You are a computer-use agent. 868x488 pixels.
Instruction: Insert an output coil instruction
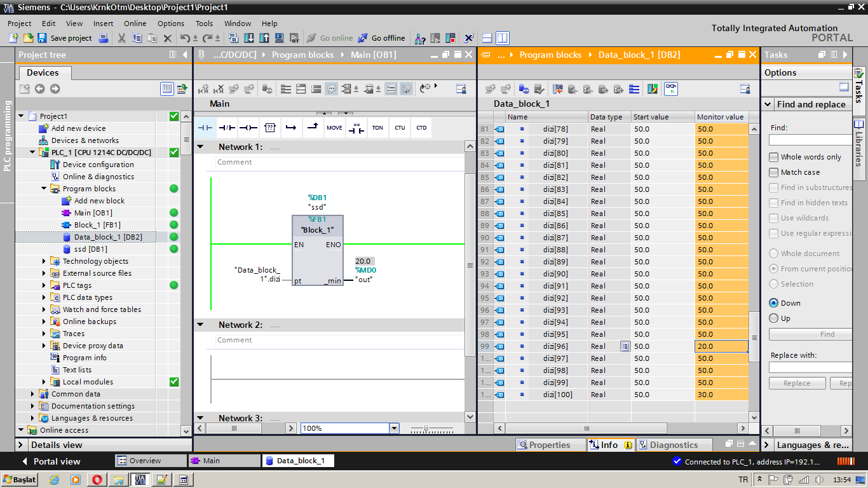click(x=248, y=128)
